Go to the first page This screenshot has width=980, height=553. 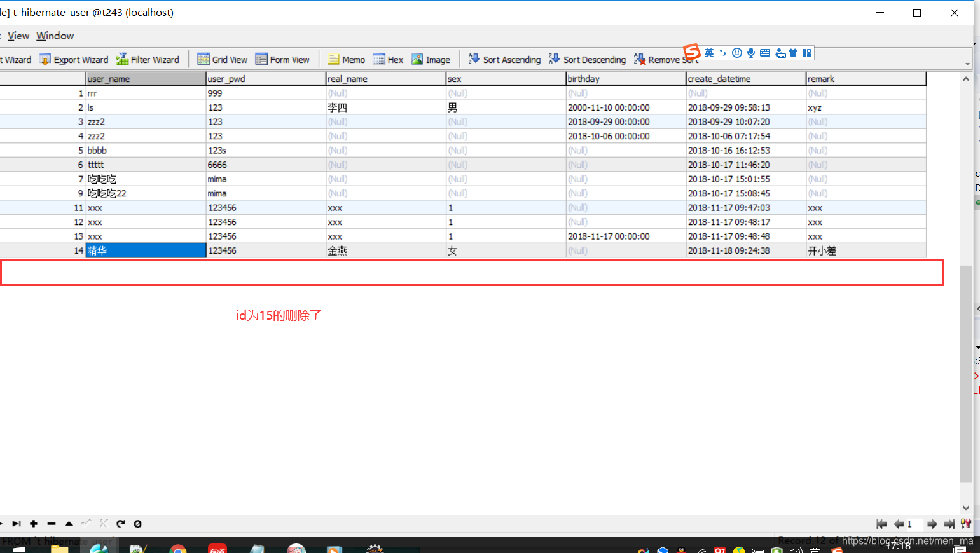tap(881, 524)
